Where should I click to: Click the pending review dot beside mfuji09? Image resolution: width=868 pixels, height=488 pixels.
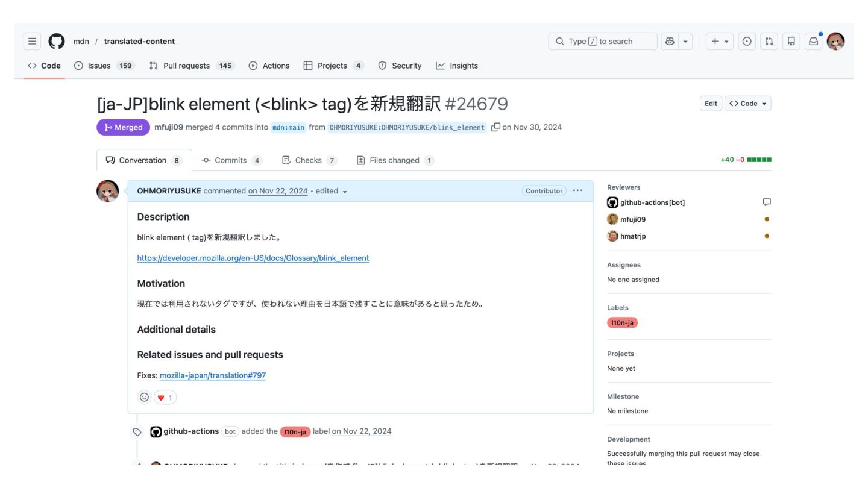(767, 219)
